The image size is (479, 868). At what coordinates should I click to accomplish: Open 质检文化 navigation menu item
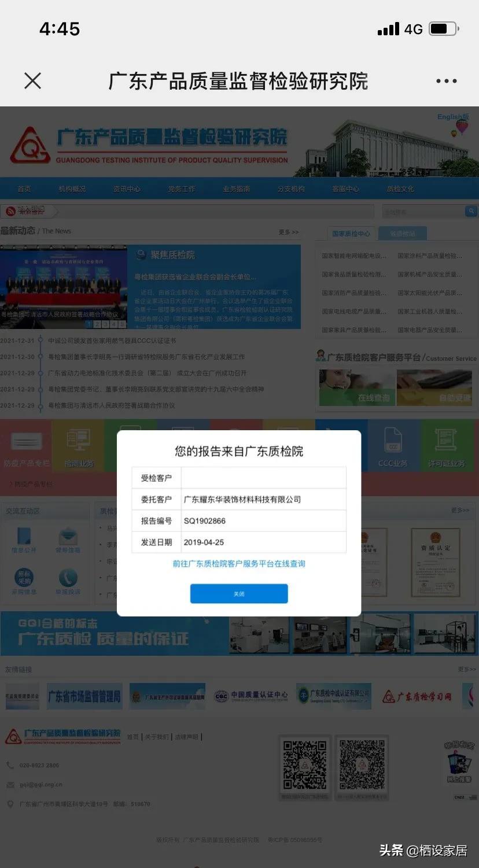click(400, 189)
